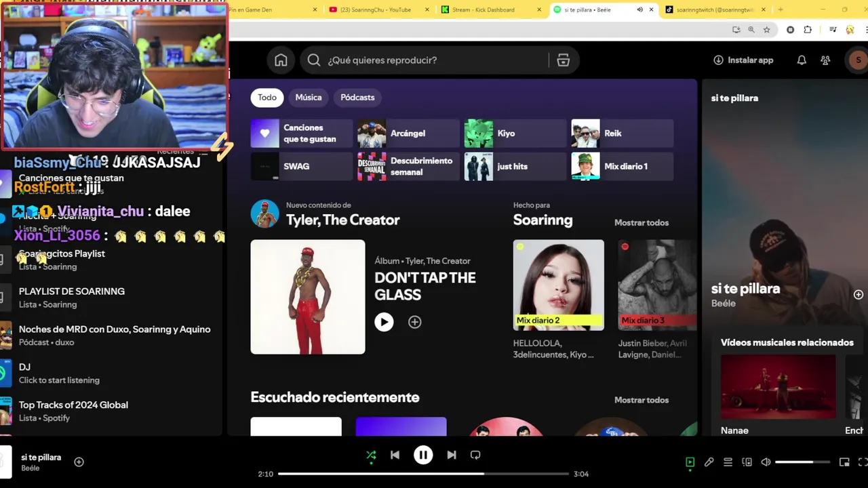The width and height of the screenshot is (868, 488).
Task: Select the Todo filter chip
Action: click(x=267, y=98)
